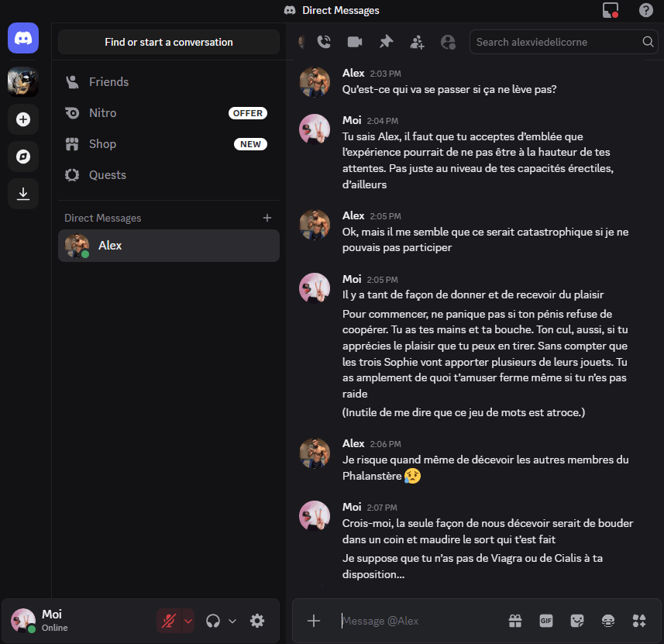The height and width of the screenshot is (644, 664).
Task: Go to the Nitro page
Action: [102, 113]
